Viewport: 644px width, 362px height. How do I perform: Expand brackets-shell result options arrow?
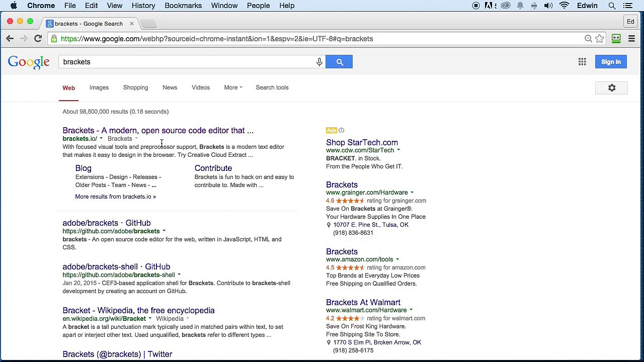(x=179, y=275)
